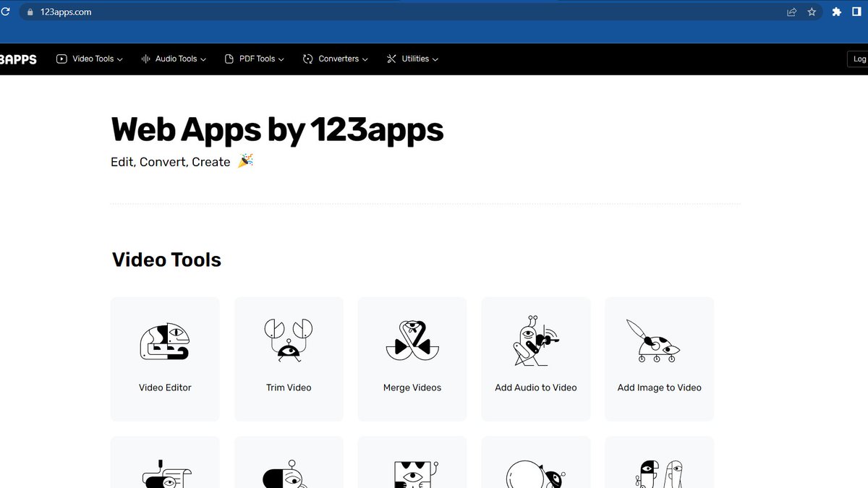
Task: Open the browser extensions puzzle icon
Action: 837,12
